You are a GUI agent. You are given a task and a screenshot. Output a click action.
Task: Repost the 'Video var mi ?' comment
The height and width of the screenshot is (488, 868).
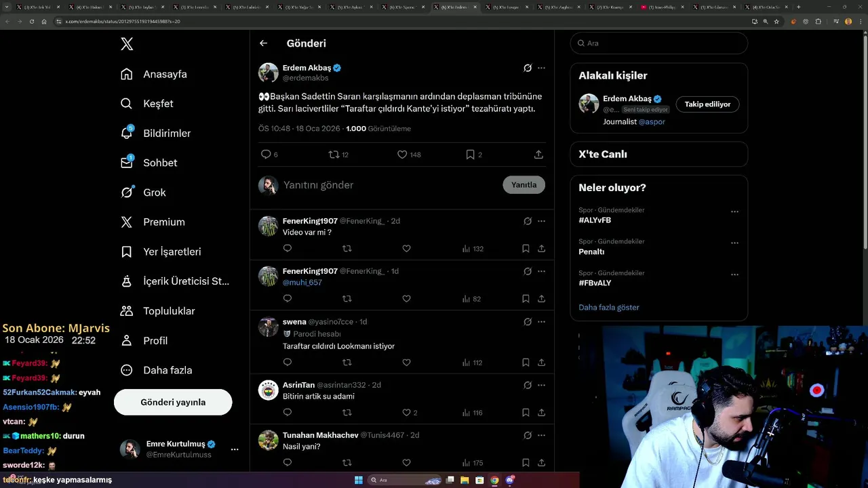(347, 249)
